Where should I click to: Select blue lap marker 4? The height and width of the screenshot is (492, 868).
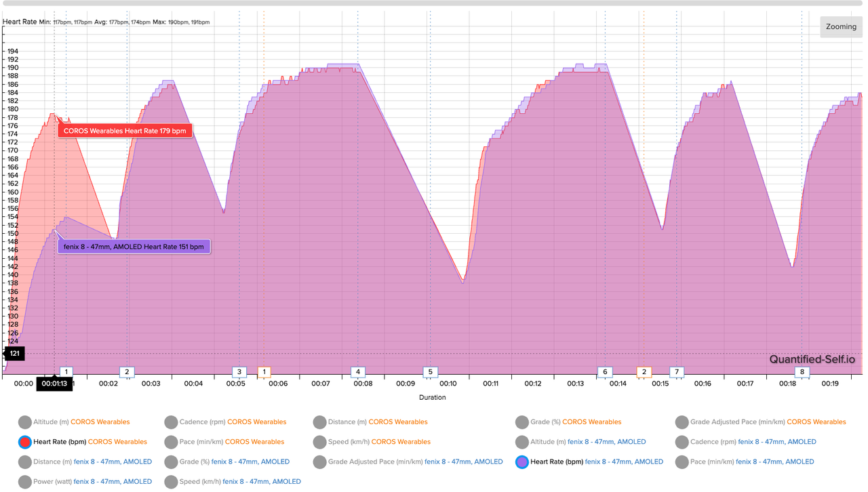pos(358,371)
